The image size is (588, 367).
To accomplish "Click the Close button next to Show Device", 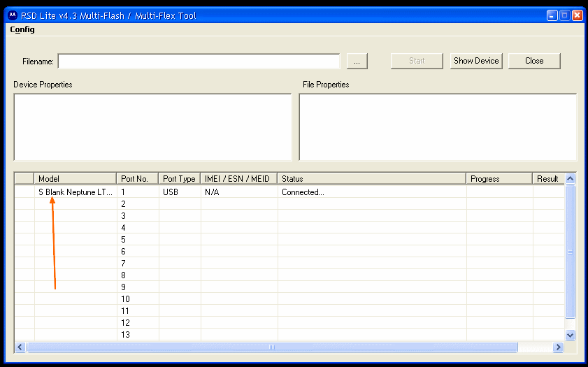I will 534,61.
